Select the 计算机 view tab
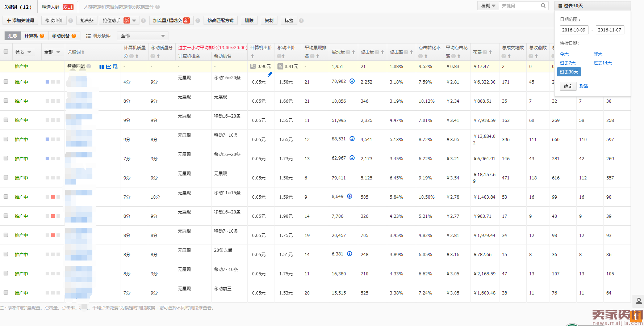The image size is (644, 326). click(34, 36)
